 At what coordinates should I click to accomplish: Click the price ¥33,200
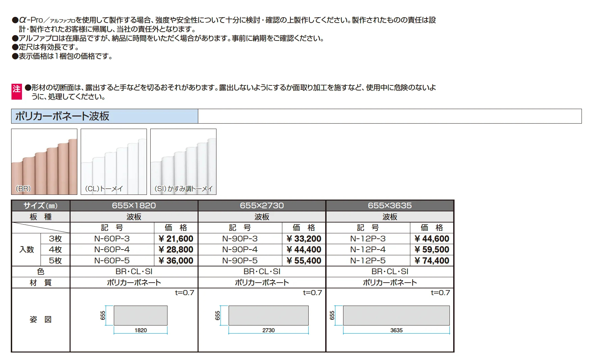point(304,239)
